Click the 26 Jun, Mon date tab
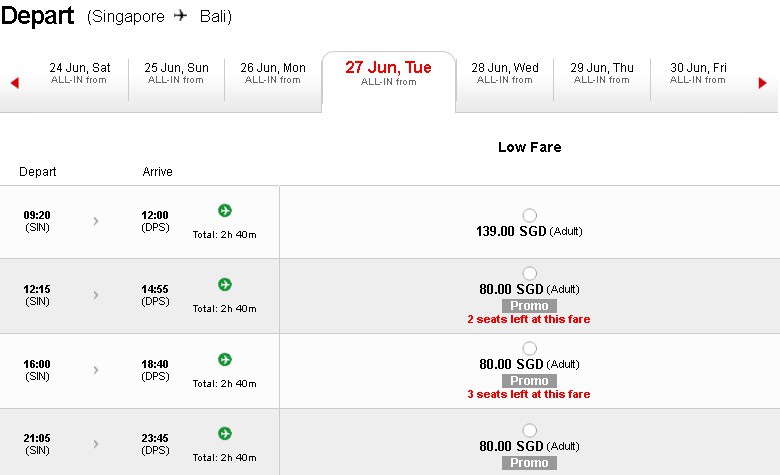This screenshot has height=475, width=780. 273,80
